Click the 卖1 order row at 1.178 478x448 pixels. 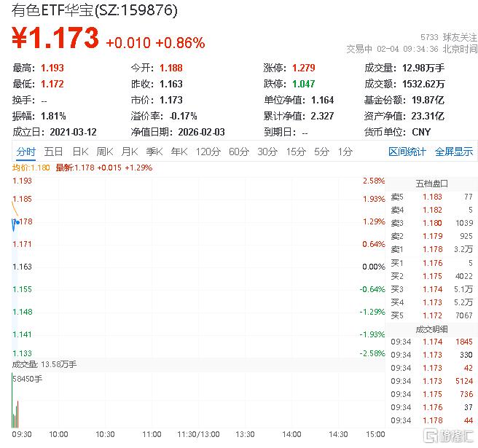click(431, 249)
